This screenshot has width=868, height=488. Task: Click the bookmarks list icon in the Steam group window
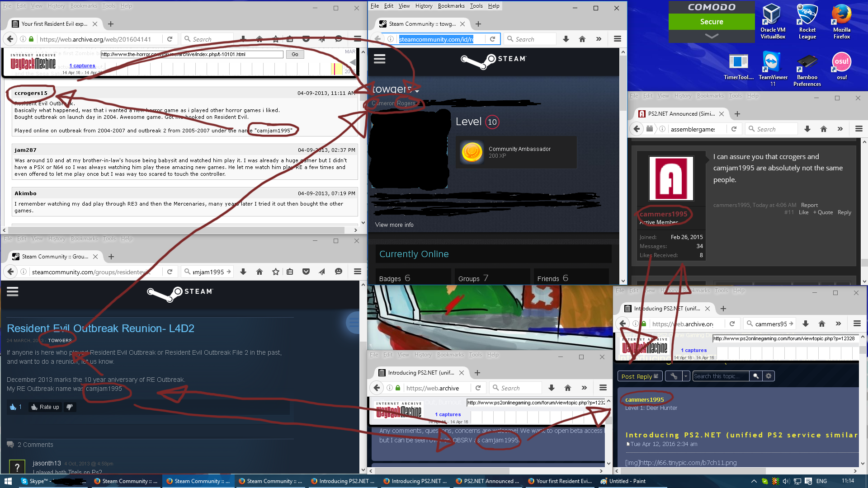pyautogui.click(x=290, y=272)
